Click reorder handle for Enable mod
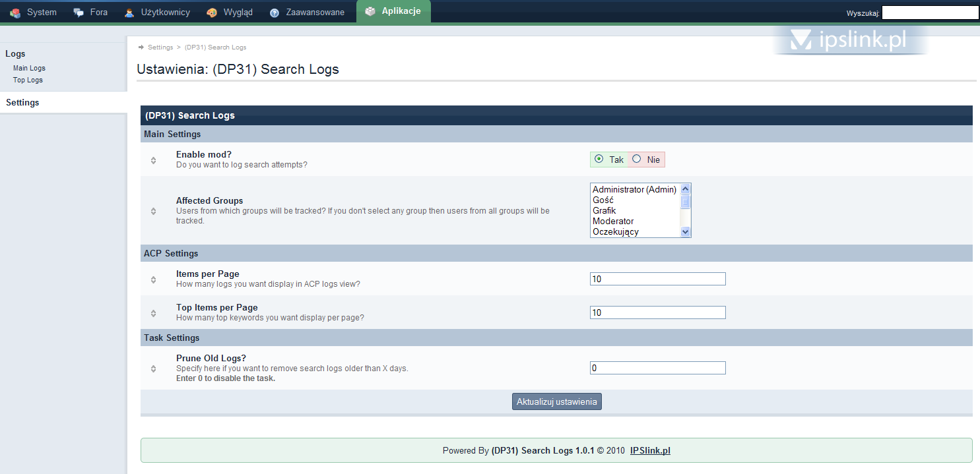The image size is (980, 474). [x=153, y=160]
